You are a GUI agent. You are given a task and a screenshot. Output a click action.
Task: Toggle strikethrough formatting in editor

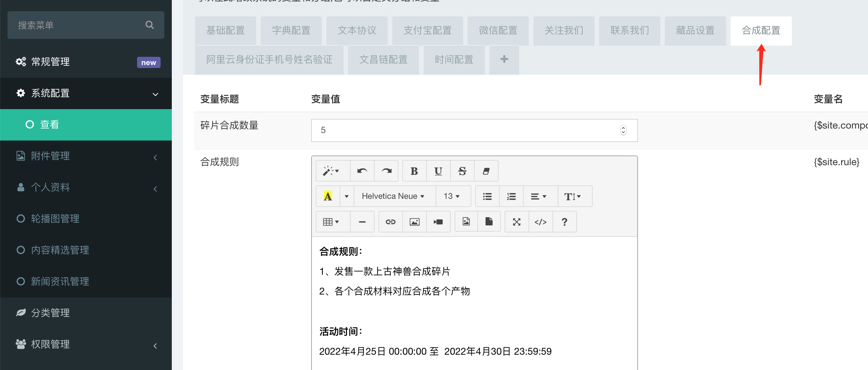point(462,171)
